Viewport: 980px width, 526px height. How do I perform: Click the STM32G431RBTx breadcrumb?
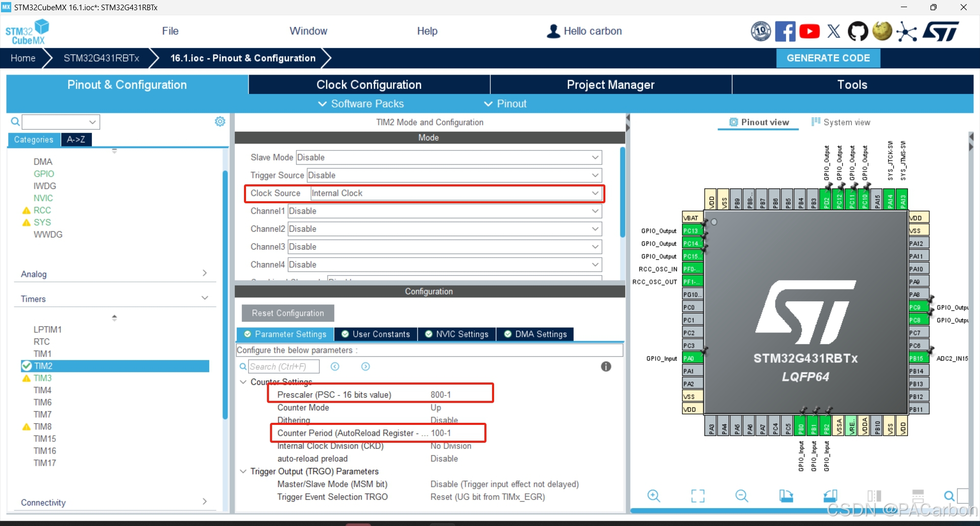[102, 58]
